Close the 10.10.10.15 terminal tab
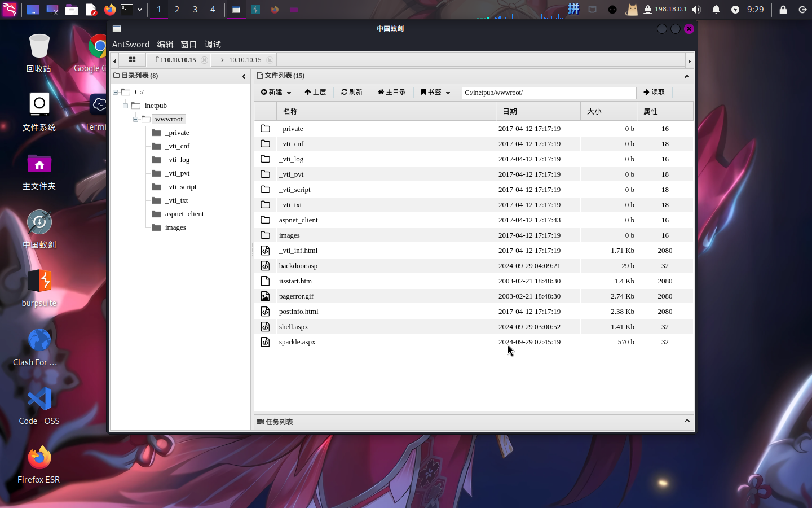This screenshot has height=508, width=812. click(270, 60)
